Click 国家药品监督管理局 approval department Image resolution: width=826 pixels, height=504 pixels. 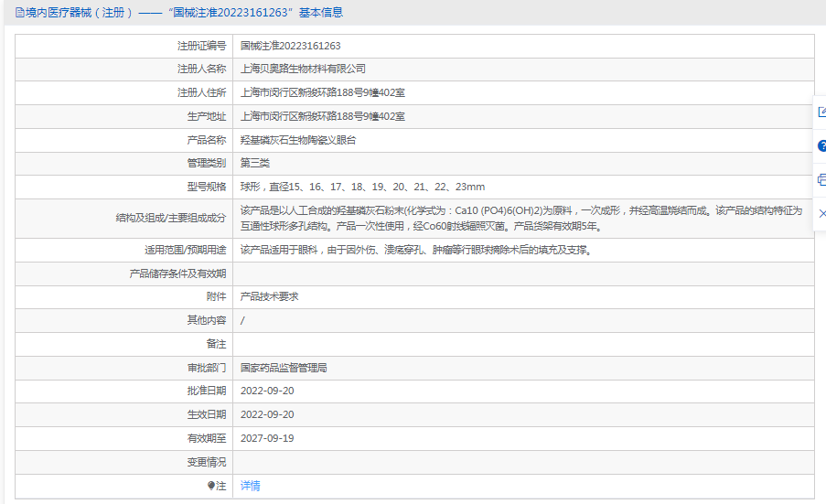pos(284,368)
